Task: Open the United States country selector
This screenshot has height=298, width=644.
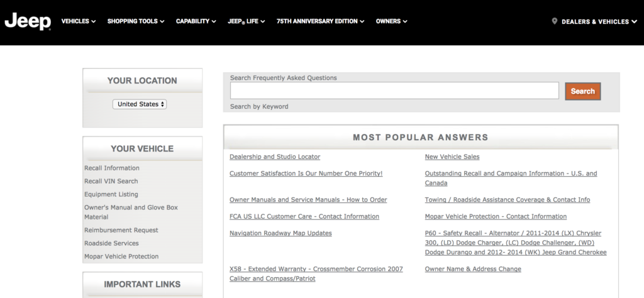Action: 140,104
